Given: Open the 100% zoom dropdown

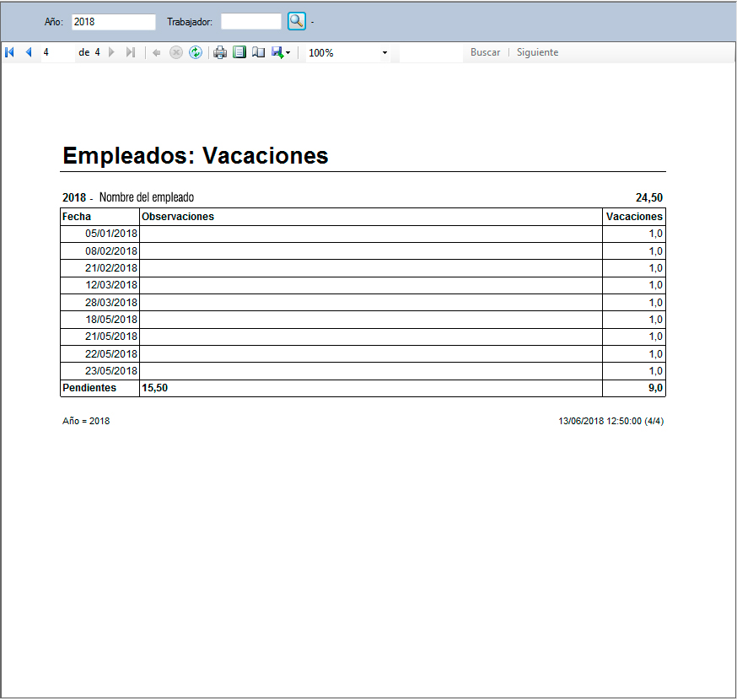Looking at the screenshot, I should 385,52.
